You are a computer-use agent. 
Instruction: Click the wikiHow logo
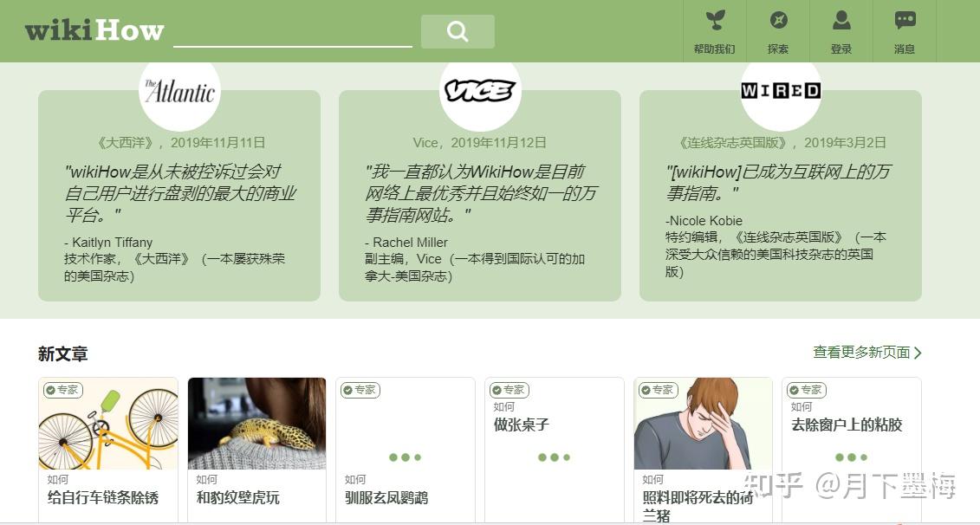click(94, 30)
